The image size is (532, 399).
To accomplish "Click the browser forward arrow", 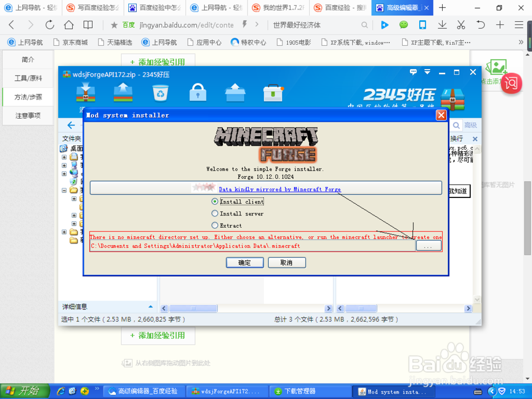I will point(30,25).
